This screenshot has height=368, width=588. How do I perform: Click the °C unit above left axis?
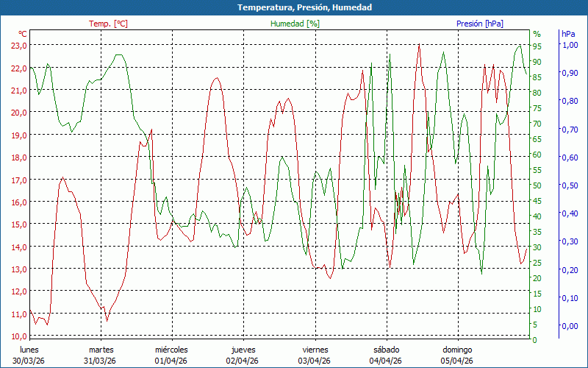coord(23,34)
